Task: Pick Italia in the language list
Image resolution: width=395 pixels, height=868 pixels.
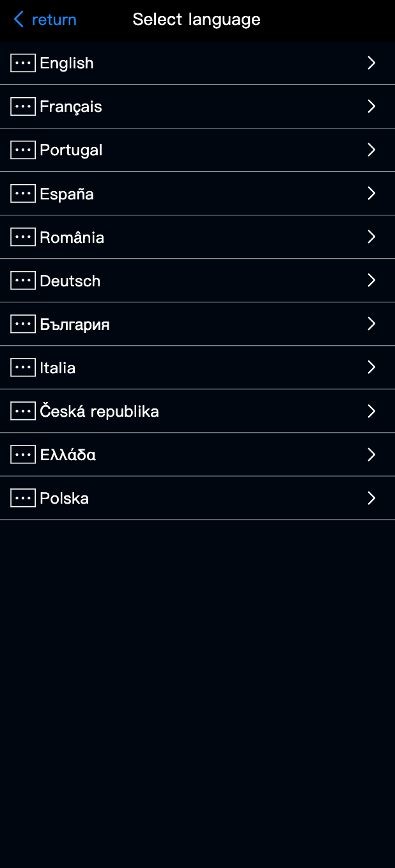Action: (x=58, y=368)
